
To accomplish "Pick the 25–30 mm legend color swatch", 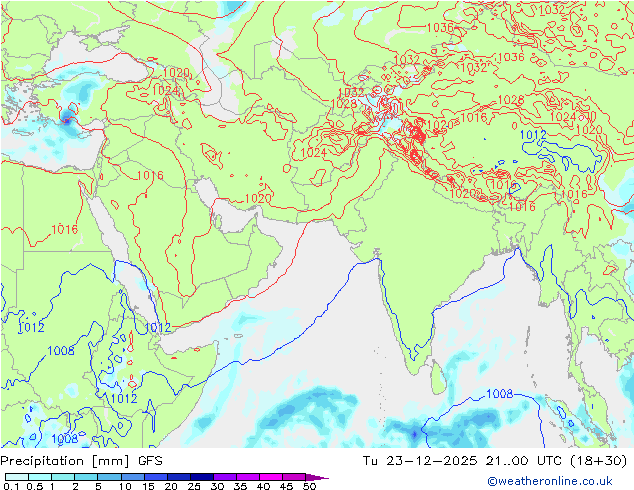I will coord(202,477).
